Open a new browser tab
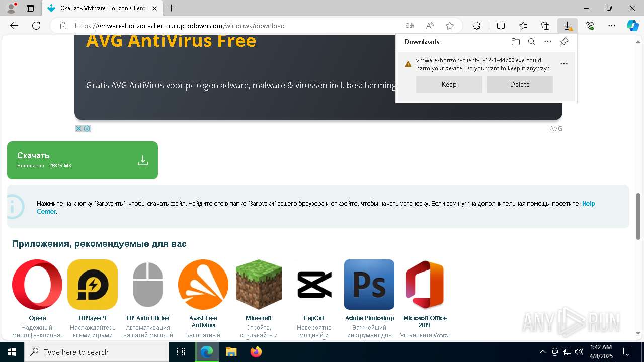 pos(172,8)
